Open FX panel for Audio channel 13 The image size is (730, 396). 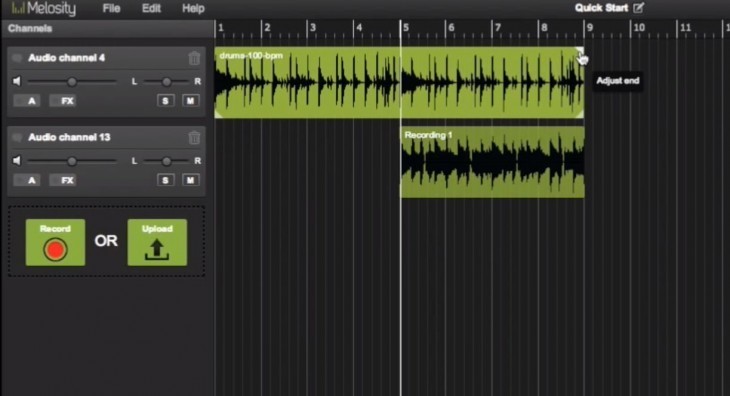tap(63, 180)
